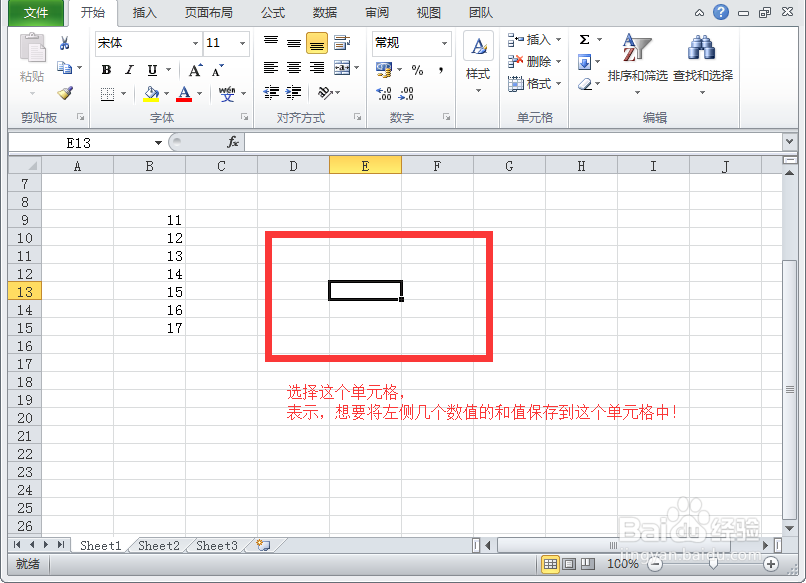Select the Format Painter (格式刷) icon
This screenshot has width=806, height=583.
[x=66, y=93]
